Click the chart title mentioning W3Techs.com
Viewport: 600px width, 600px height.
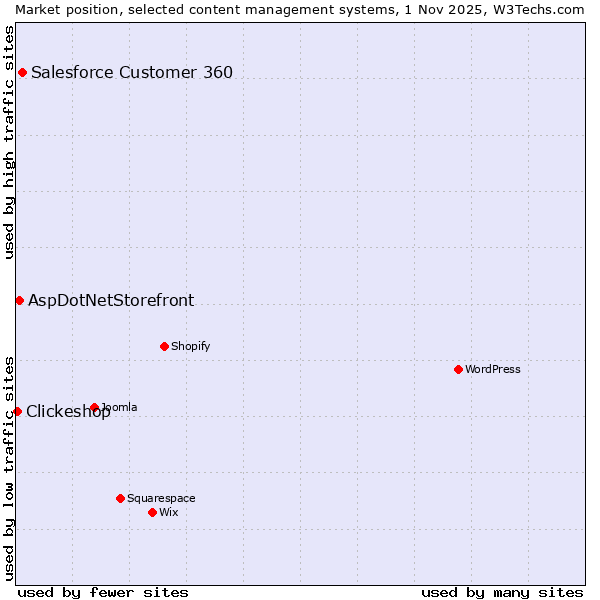(x=300, y=9)
